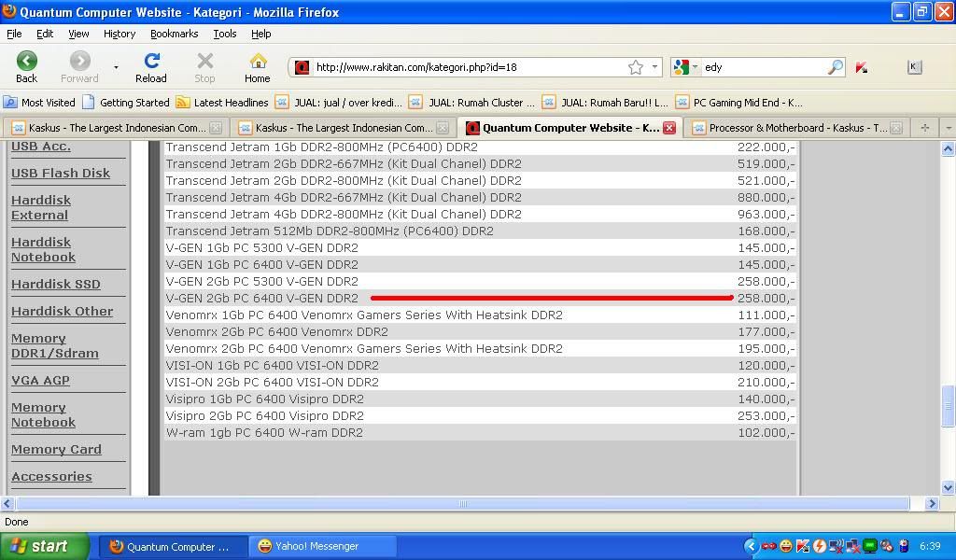This screenshot has height=560, width=956.
Task: Open the Harddisk Notebook category
Action: [x=43, y=250]
